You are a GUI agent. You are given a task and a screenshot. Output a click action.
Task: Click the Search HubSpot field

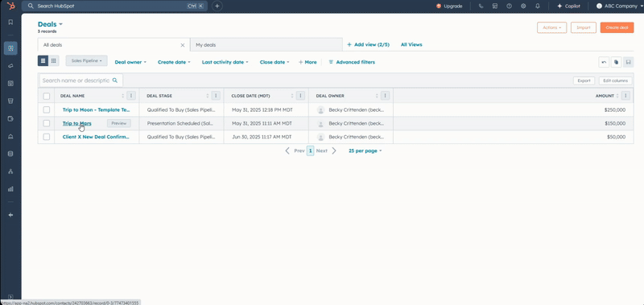[114, 6]
